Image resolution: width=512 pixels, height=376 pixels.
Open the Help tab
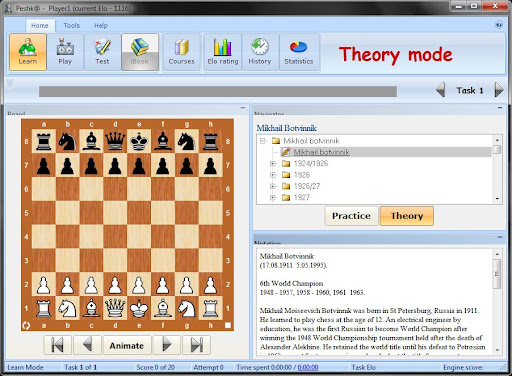pos(101,26)
